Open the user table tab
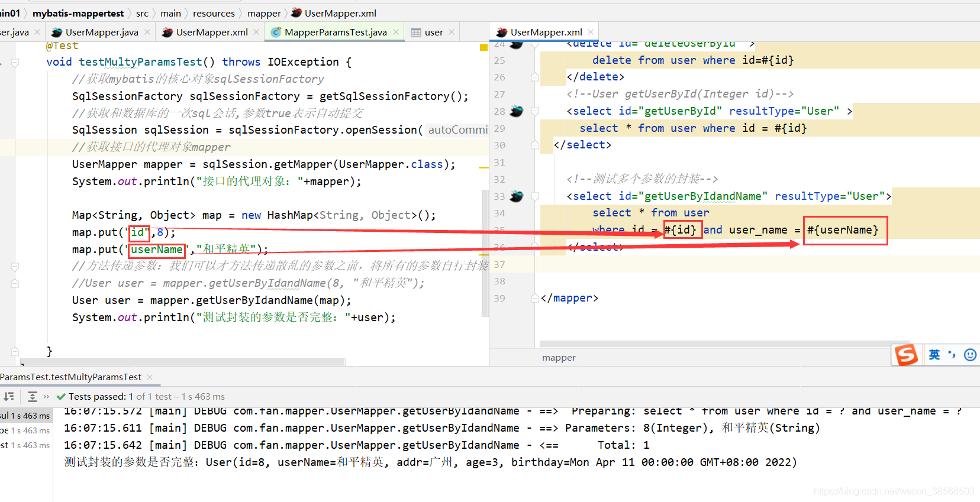 (x=434, y=32)
